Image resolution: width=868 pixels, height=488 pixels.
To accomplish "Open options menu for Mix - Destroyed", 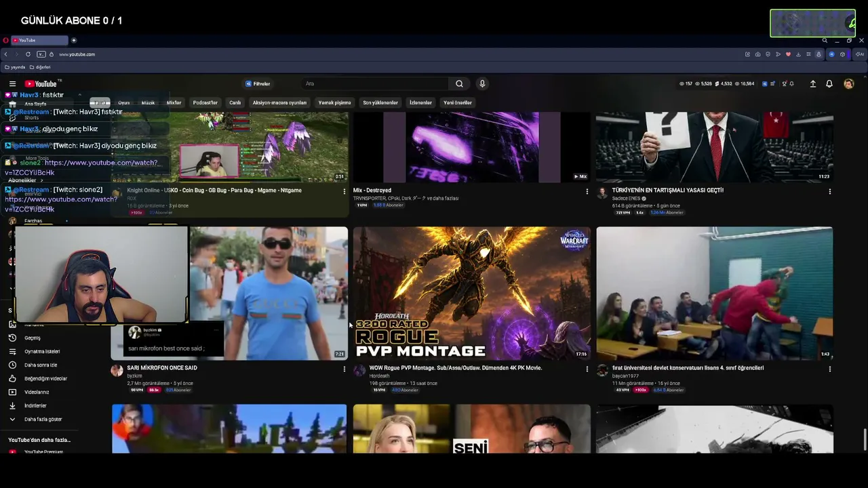I will point(587,192).
